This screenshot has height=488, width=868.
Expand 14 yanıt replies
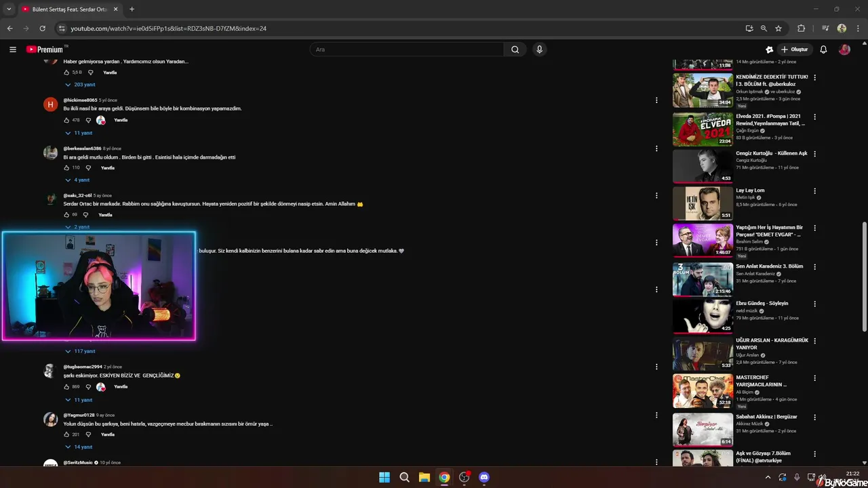(79, 447)
